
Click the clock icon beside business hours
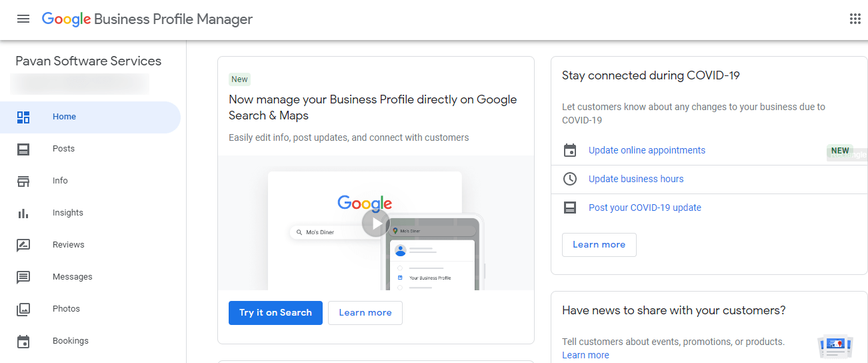tap(570, 179)
